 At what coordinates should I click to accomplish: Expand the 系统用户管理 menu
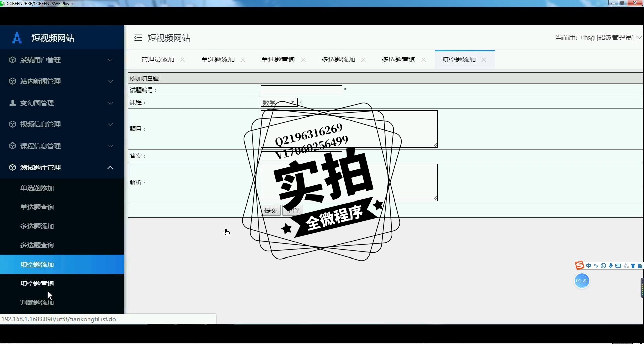[62, 60]
